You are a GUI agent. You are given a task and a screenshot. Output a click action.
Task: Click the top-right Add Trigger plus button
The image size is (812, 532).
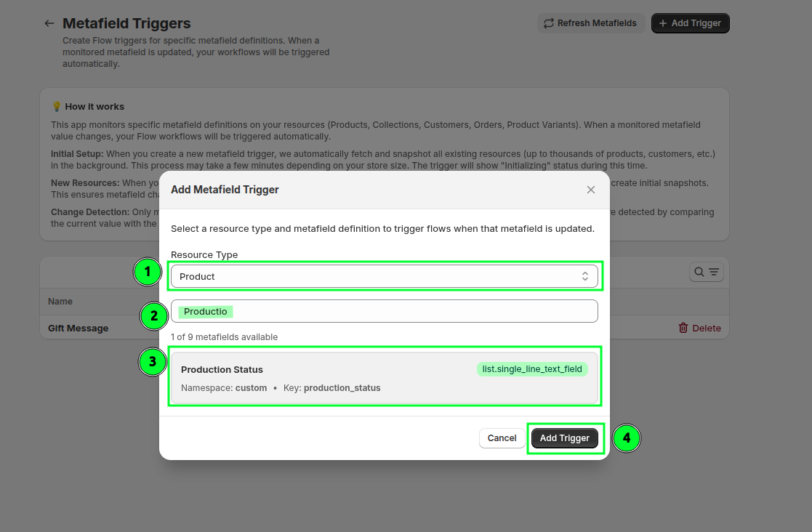tap(690, 23)
